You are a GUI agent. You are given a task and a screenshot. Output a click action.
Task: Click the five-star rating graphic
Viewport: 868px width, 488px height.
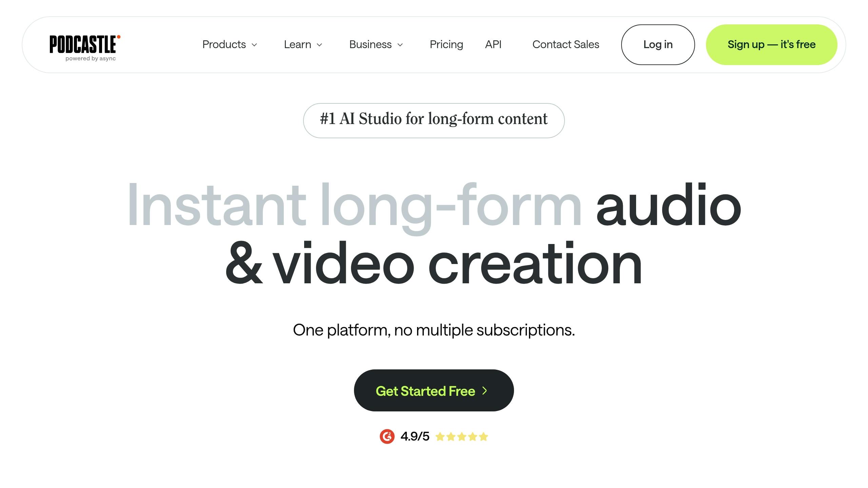462,436
